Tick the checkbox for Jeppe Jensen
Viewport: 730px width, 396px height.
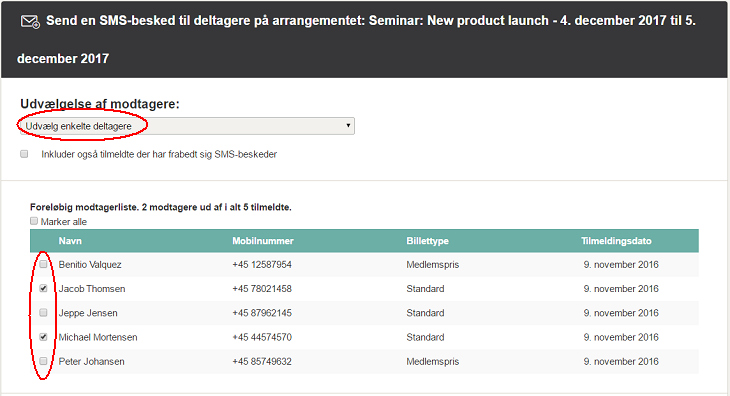43,313
